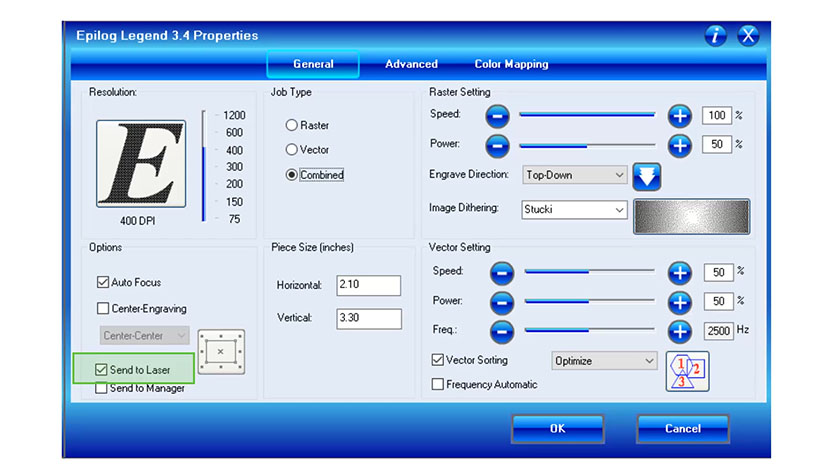Viewport: 830px width, 473px height.
Task: Enable the Send to Manager checkbox
Action: coord(102,389)
